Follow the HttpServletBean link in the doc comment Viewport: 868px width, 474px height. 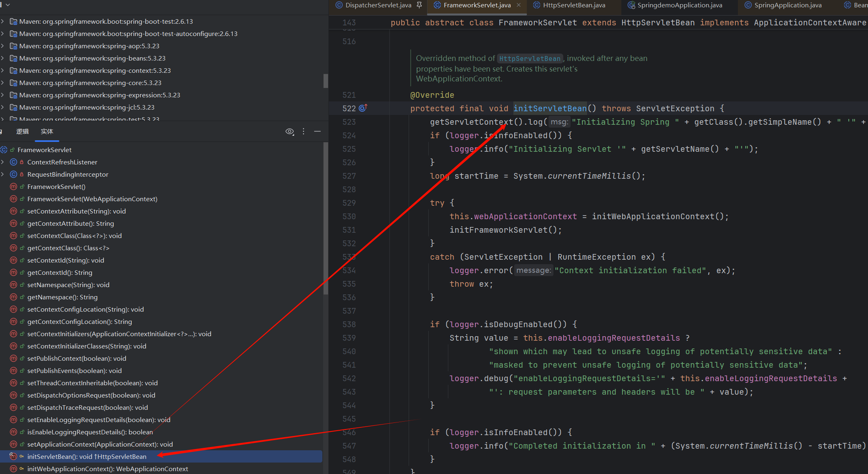tap(529, 58)
